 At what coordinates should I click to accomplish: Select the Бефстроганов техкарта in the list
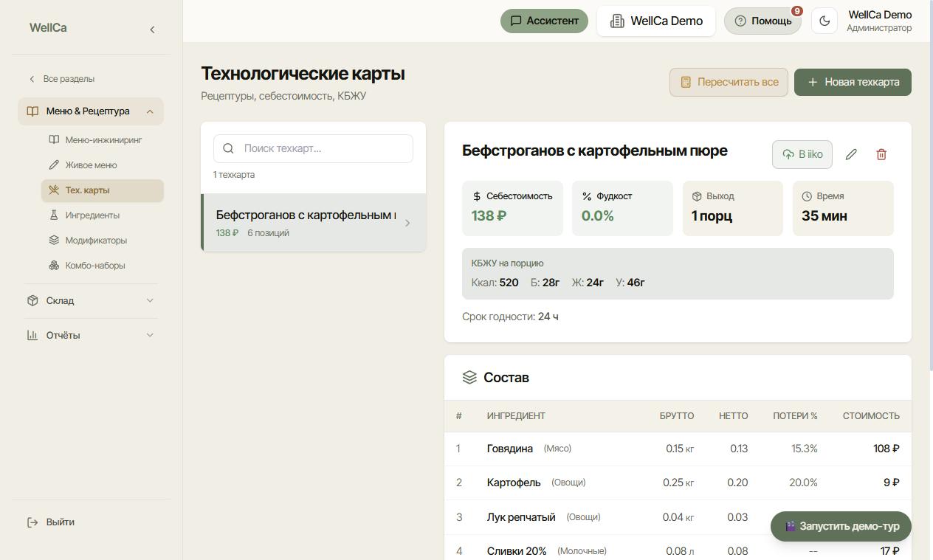click(x=314, y=223)
